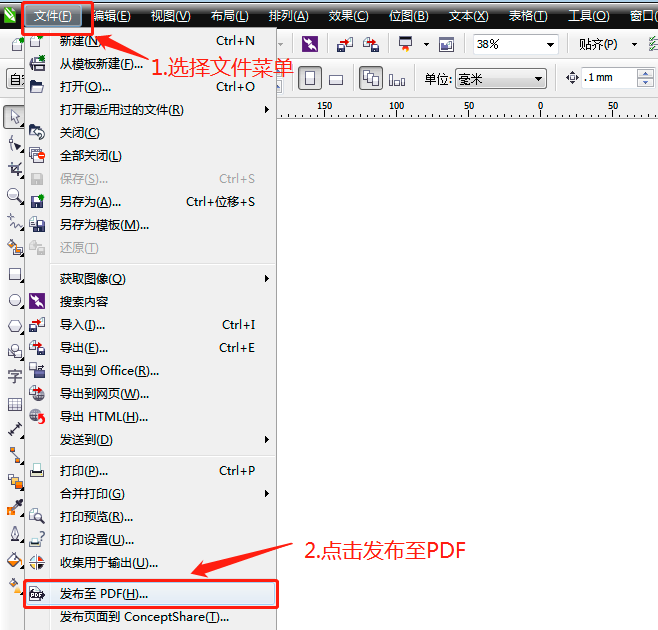658x630 pixels.
Task: Choose 打印(P)... menu entry
Action: [151, 471]
